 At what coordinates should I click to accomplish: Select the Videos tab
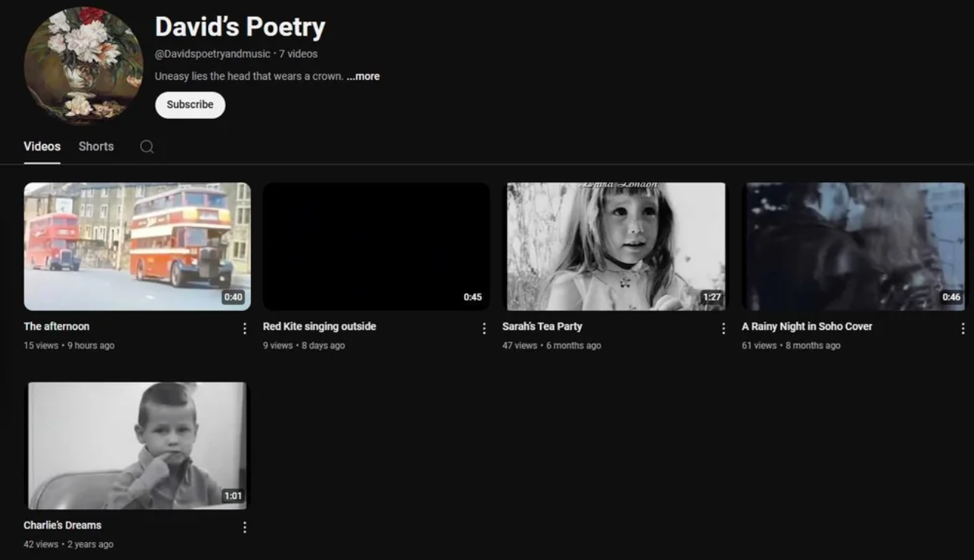[42, 146]
